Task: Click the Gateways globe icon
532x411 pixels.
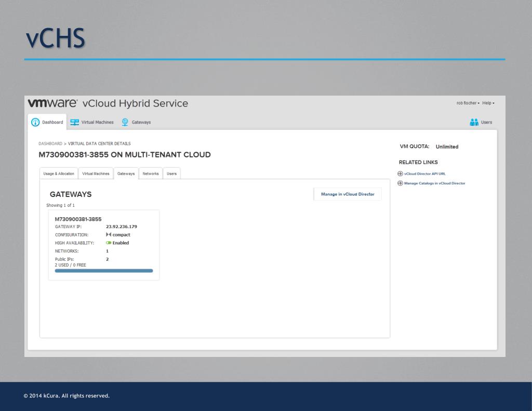Action: coord(125,122)
